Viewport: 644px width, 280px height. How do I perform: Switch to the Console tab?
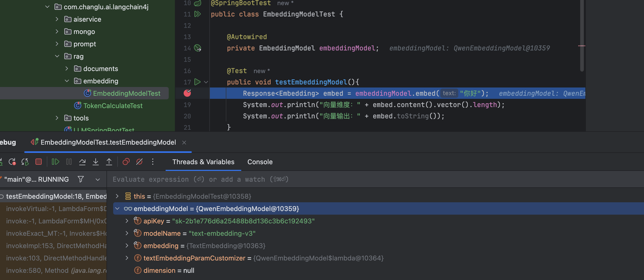tap(260, 162)
